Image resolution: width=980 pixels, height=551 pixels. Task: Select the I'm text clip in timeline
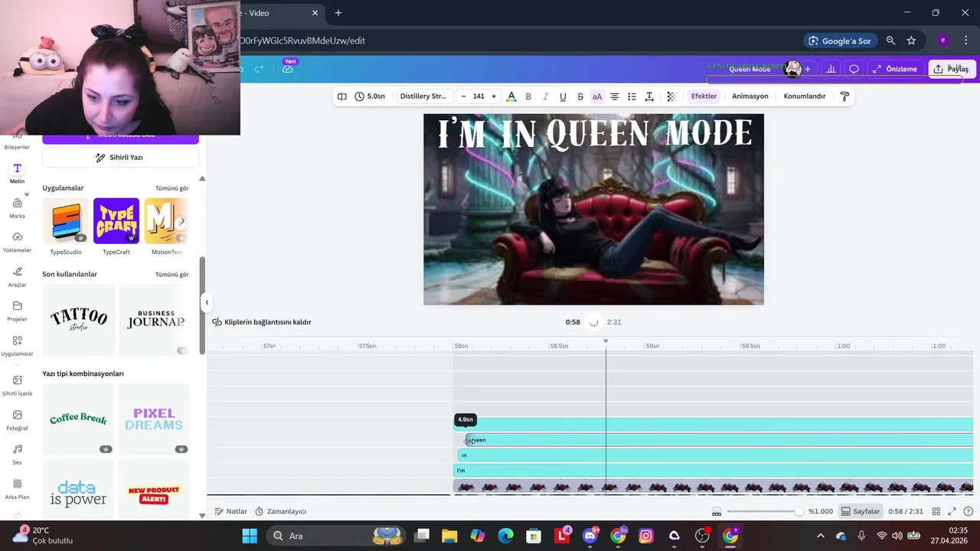(713, 471)
